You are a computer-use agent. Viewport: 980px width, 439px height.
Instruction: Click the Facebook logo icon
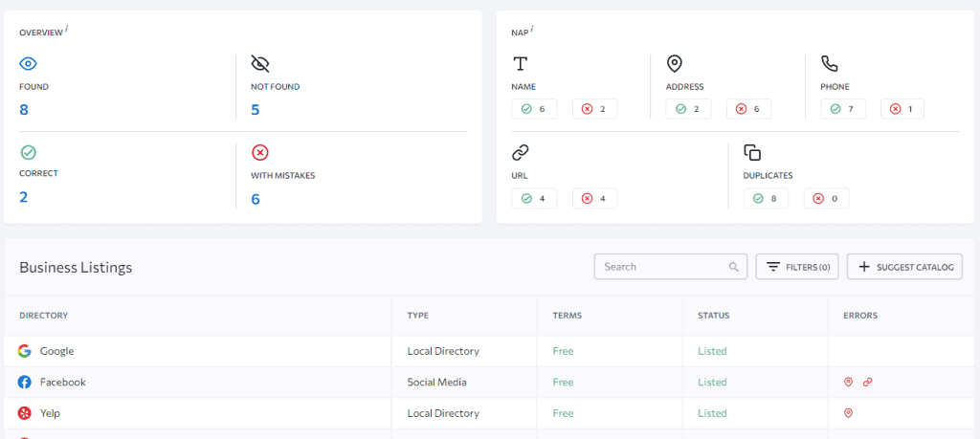click(x=24, y=383)
